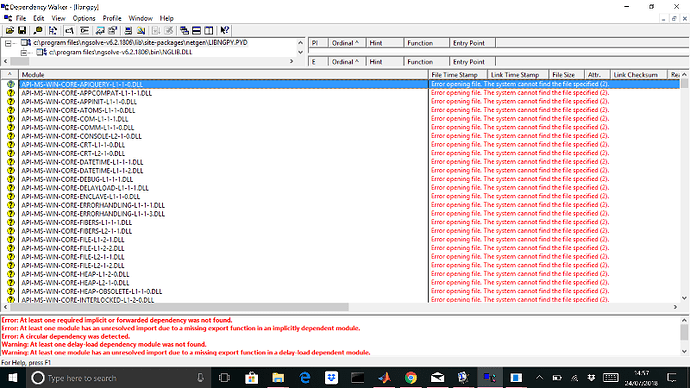Click the Open file toolbar icon
690x388 pixels.
coord(10,30)
